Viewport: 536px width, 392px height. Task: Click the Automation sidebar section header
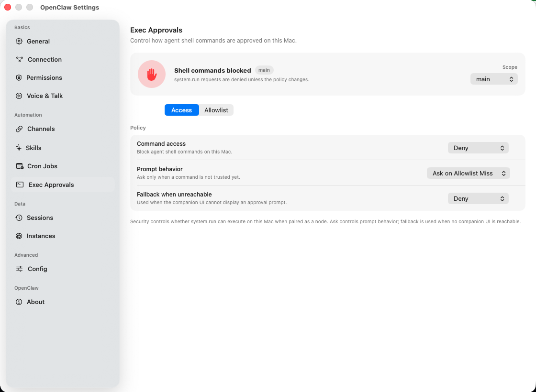click(x=28, y=115)
